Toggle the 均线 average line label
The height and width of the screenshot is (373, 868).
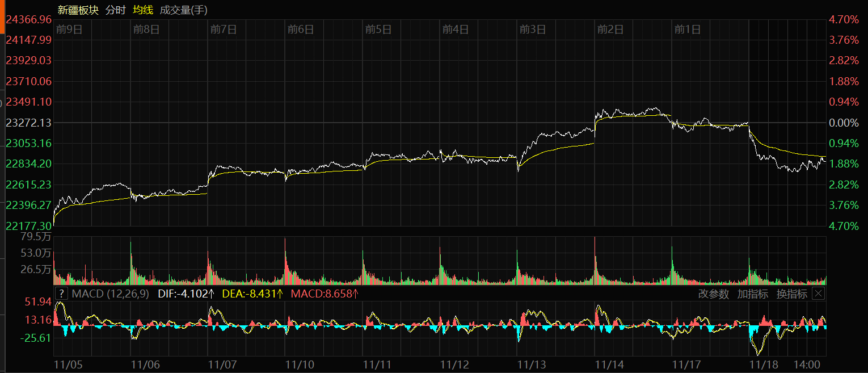[x=142, y=10]
